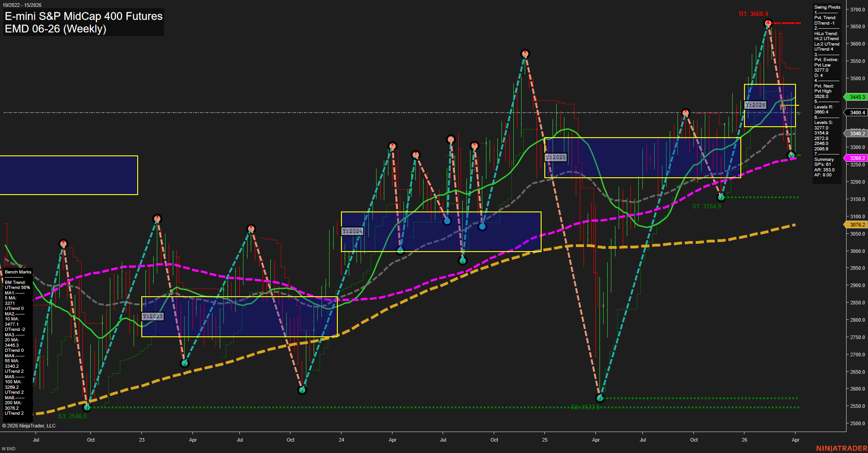Viewport: 868px width, 453px height.
Task: Click the topmost red swing pivot marker
Action: point(768,22)
